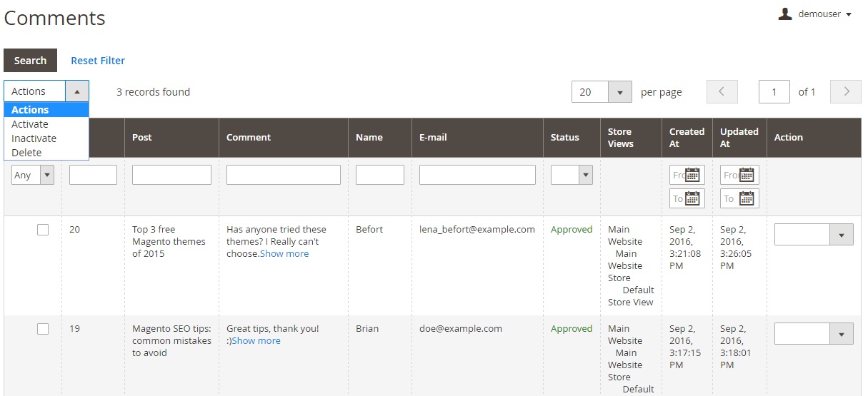The width and height of the screenshot is (868, 396).
Task: Sort by Name column header
Action: tap(369, 138)
